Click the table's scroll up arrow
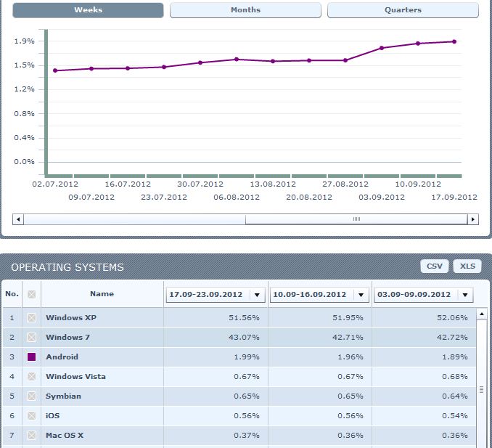 (x=481, y=314)
